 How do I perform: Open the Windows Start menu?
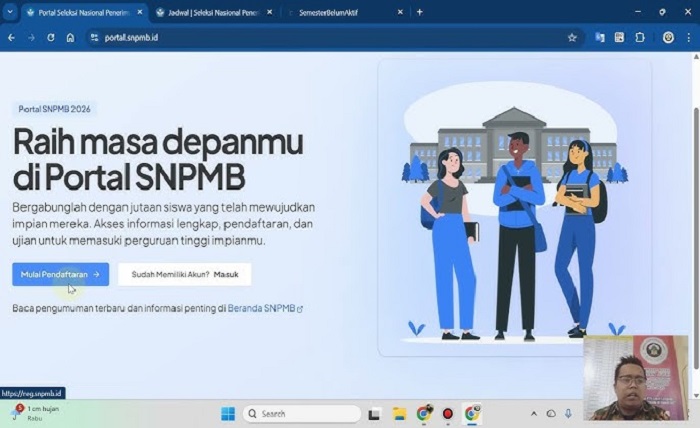[x=228, y=414]
